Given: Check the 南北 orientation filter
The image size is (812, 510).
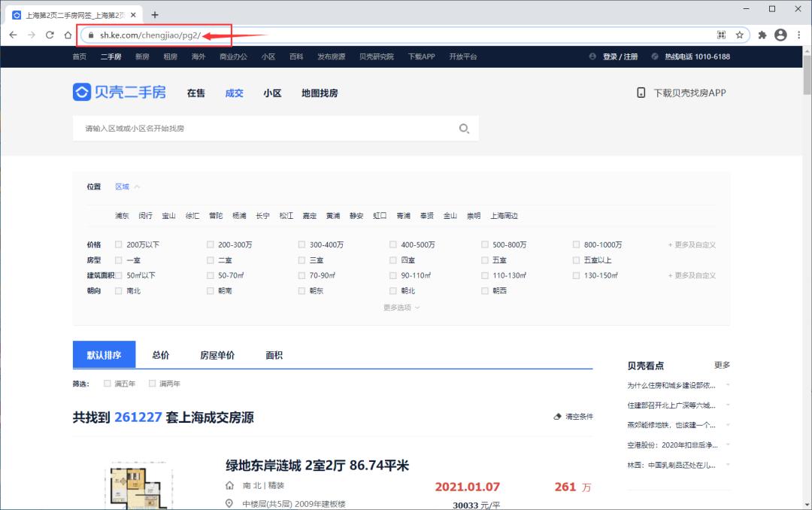Looking at the screenshot, I should point(119,291).
